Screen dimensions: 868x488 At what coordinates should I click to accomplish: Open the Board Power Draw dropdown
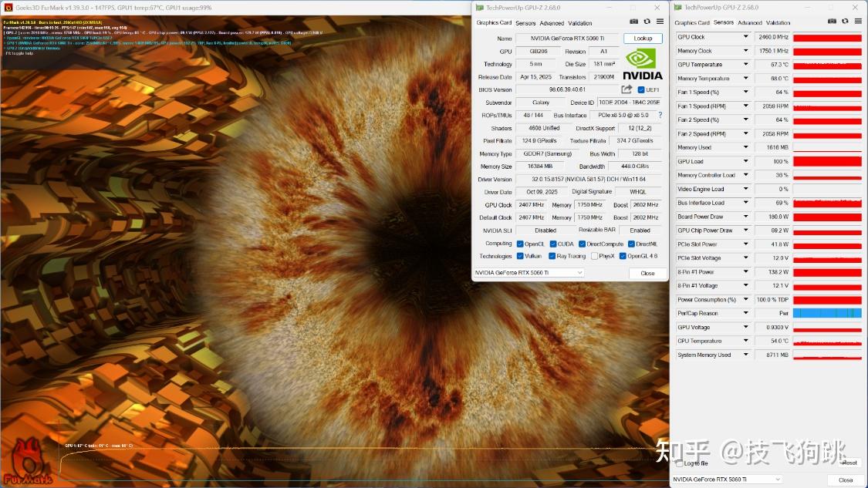point(745,217)
